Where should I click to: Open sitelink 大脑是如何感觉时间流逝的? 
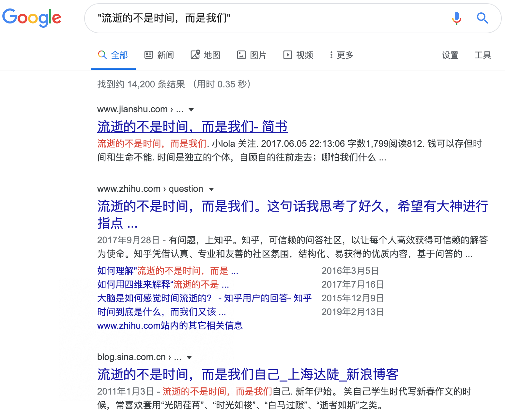coord(205,298)
